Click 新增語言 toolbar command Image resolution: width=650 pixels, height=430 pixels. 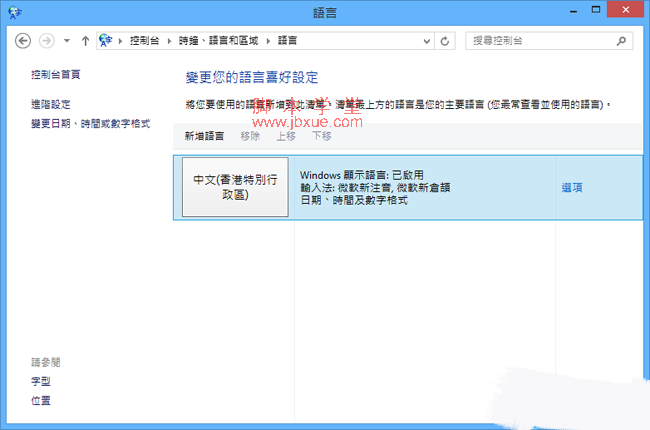[x=204, y=136]
